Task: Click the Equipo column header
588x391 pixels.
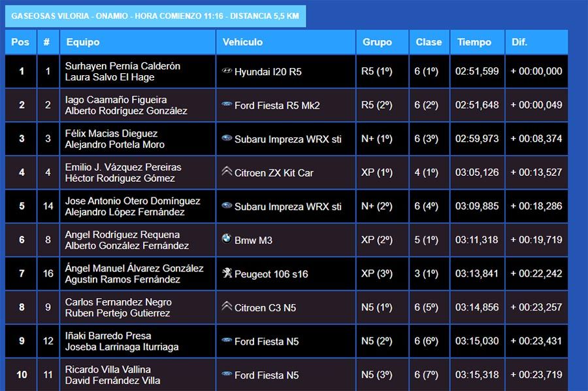Action: point(82,42)
